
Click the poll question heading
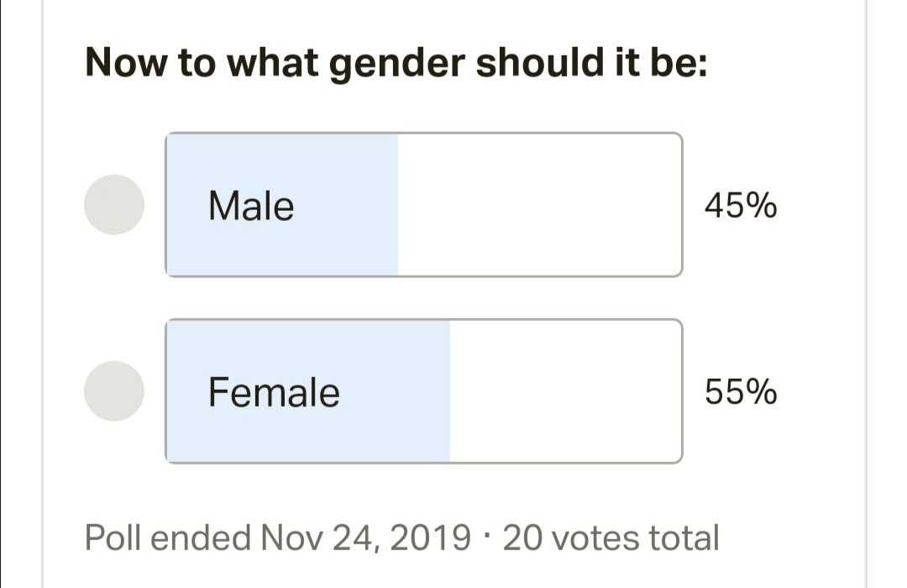point(396,64)
